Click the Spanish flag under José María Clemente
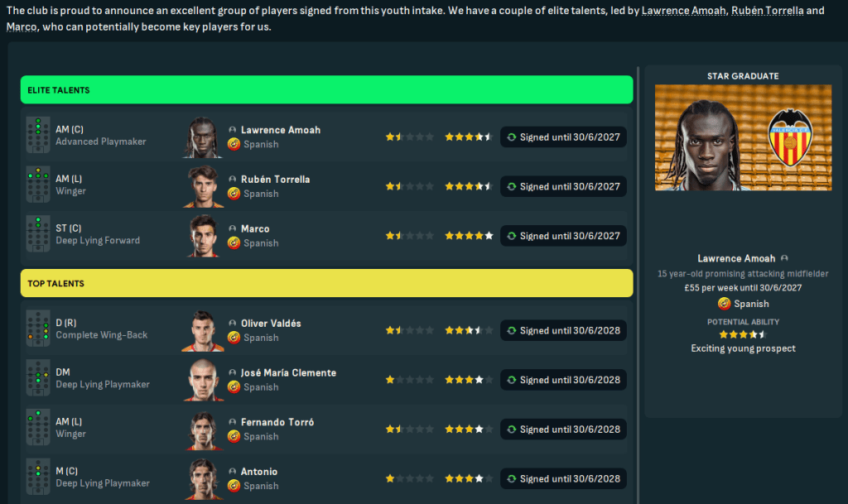This screenshot has width=848, height=504. [234, 387]
